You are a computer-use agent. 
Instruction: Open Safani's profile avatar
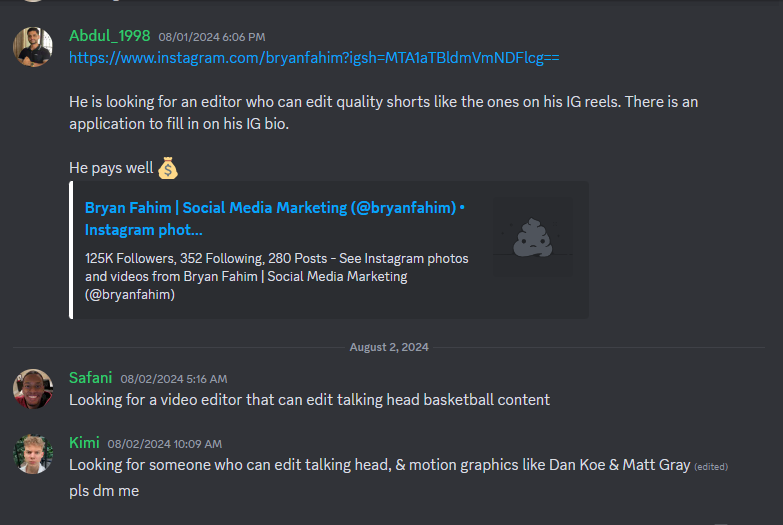(33, 389)
